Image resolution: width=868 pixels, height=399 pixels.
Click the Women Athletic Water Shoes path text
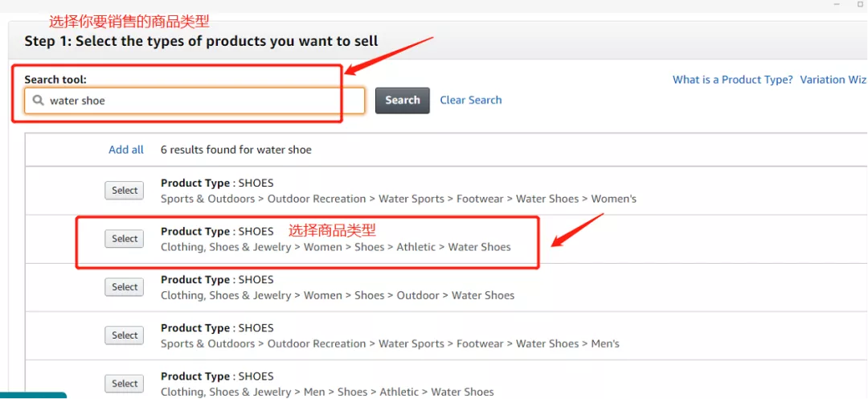[335, 247]
